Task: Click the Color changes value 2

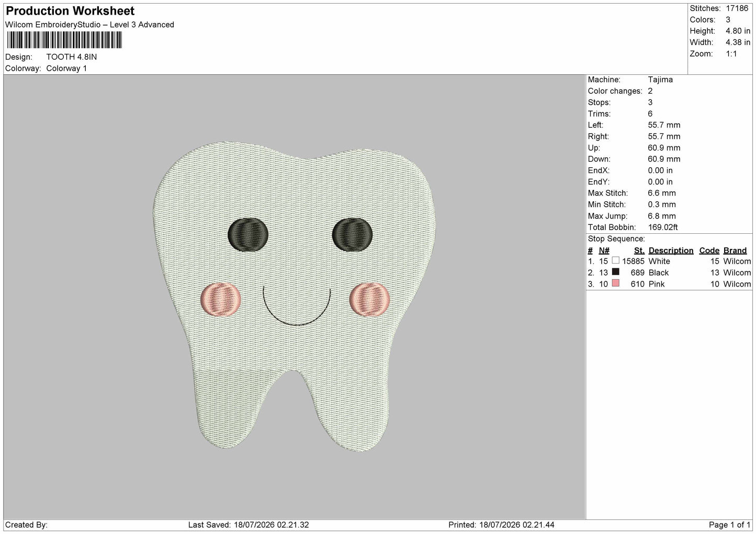Action: [650, 91]
